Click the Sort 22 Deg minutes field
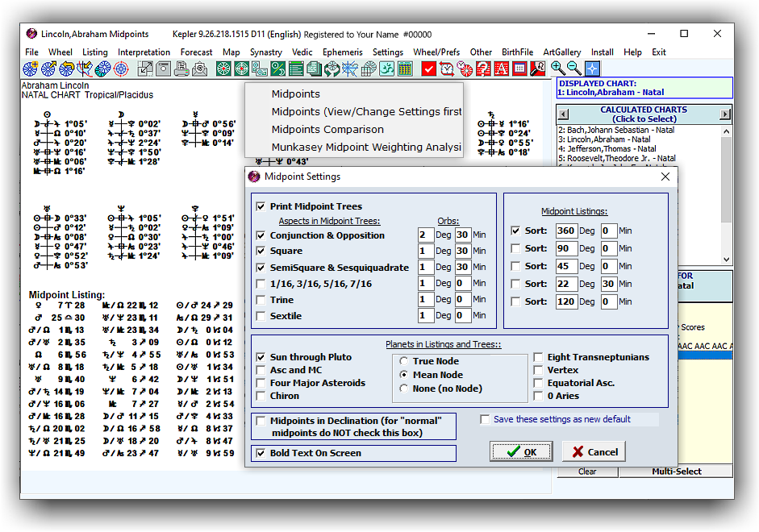Image resolution: width=759 pixels, height=532 pixels. click(608, 284)
